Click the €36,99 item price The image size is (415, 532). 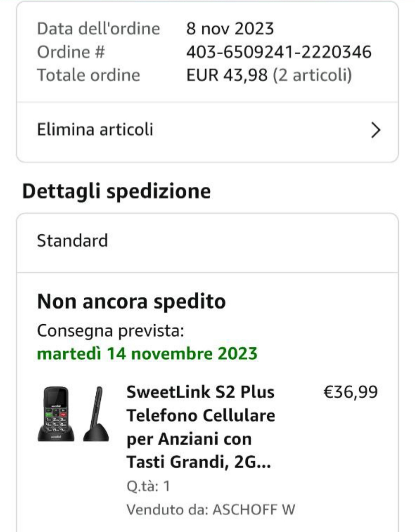click(x=350, y=392)
